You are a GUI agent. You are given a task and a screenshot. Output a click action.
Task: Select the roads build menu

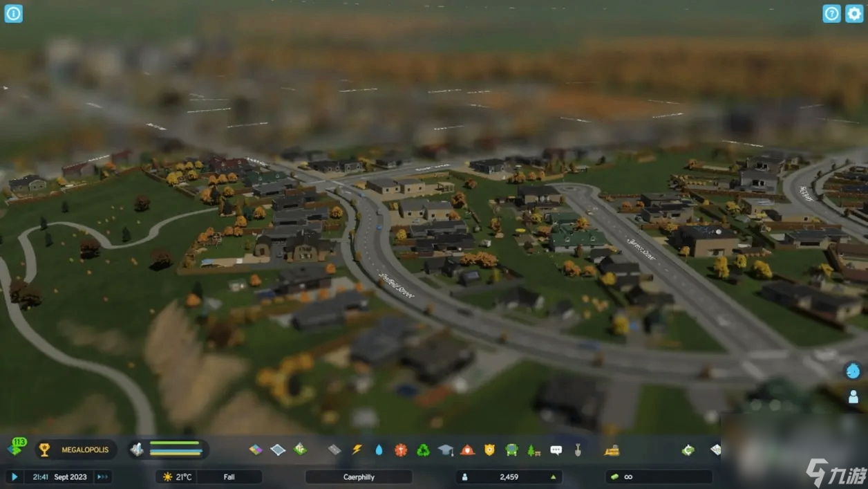[334, 450]
